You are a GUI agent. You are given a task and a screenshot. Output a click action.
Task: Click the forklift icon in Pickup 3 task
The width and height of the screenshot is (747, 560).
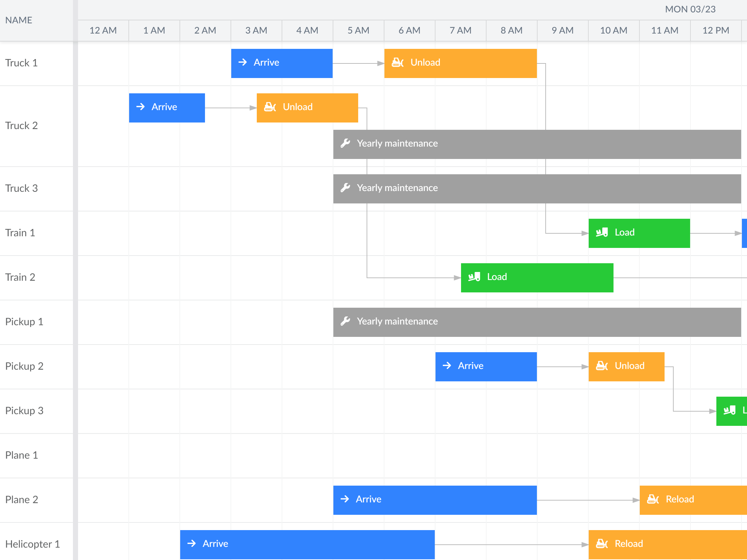(729, 410)
